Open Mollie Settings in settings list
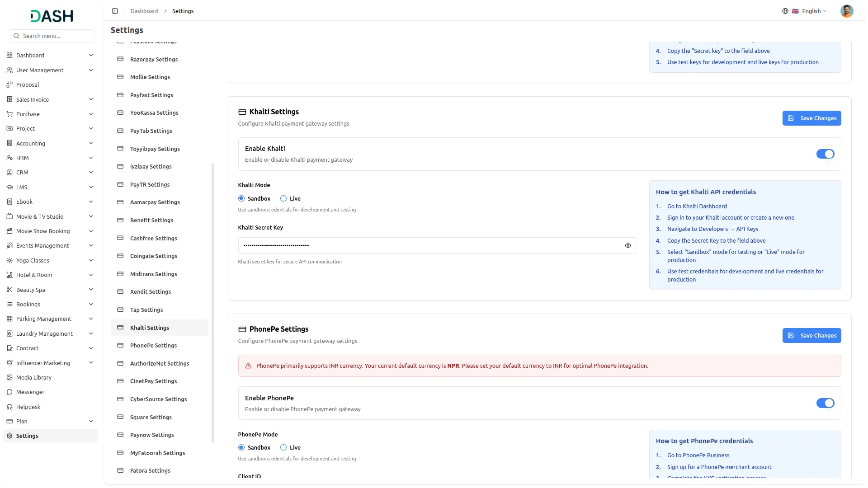Image resolution: width=868 pixels, height=488 pixels. coord(160,77)
